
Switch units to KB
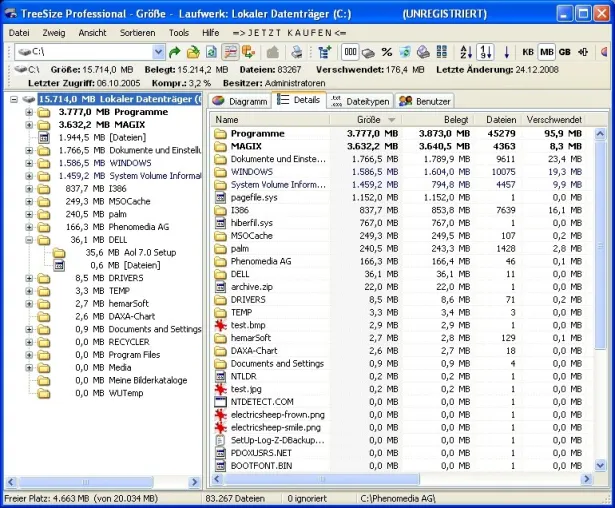click(528, 52)
